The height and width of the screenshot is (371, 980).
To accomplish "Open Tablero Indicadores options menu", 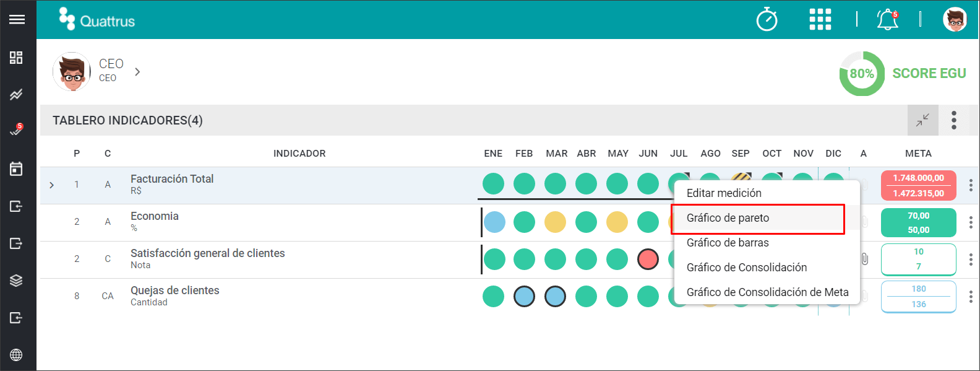I will (954, 120).
